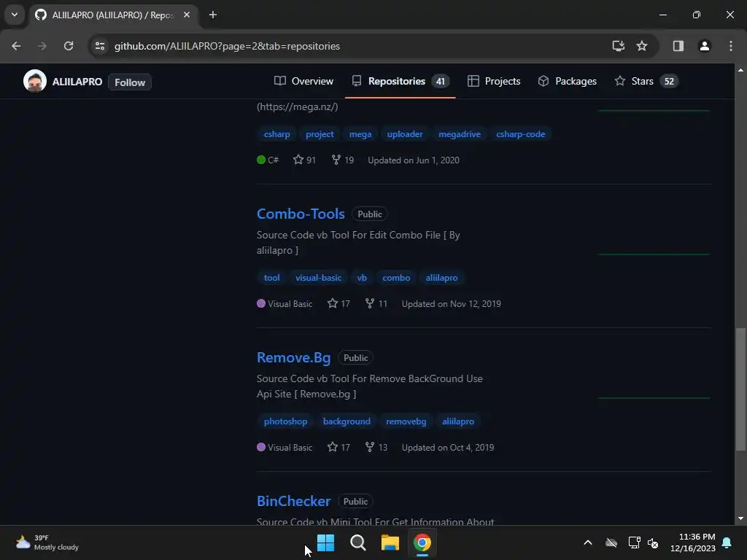Click the mega topic tag

(360, 134)
